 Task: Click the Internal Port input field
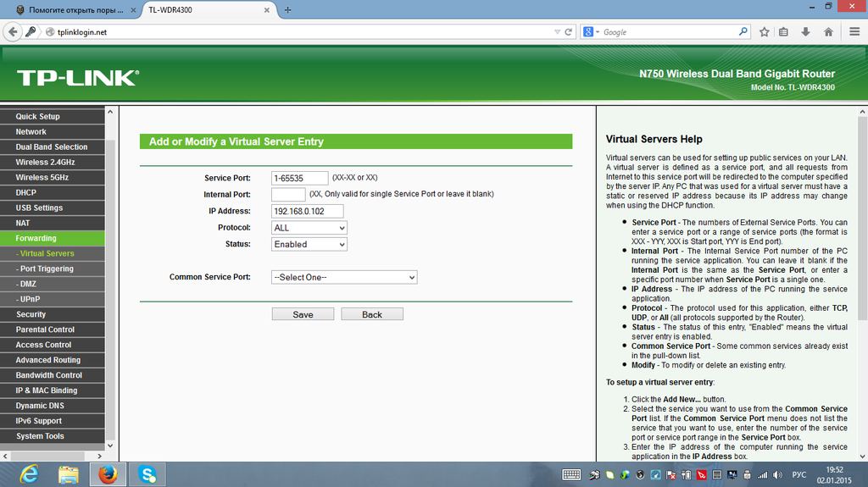point(288,194)
